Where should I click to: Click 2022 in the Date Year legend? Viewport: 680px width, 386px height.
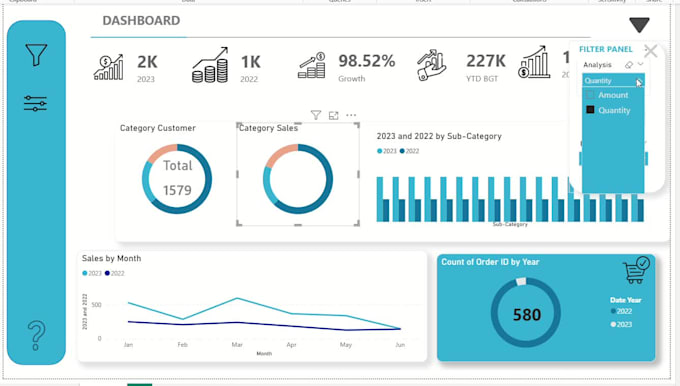tap(621, 311)
